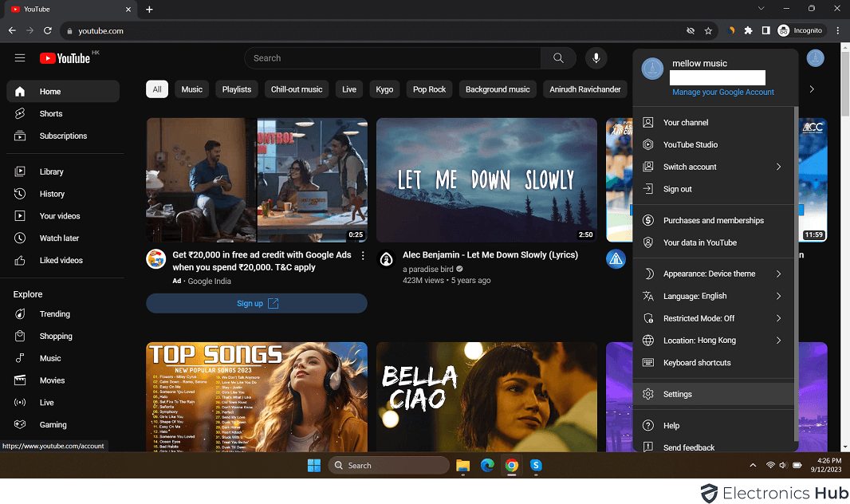
Task: Choose Sign out in account menu
Action: [x=677, y=189]
